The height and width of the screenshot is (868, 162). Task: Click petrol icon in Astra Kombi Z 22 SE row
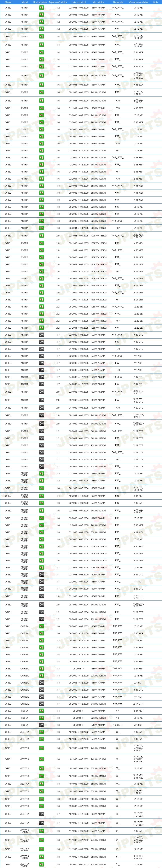(41, 568)
